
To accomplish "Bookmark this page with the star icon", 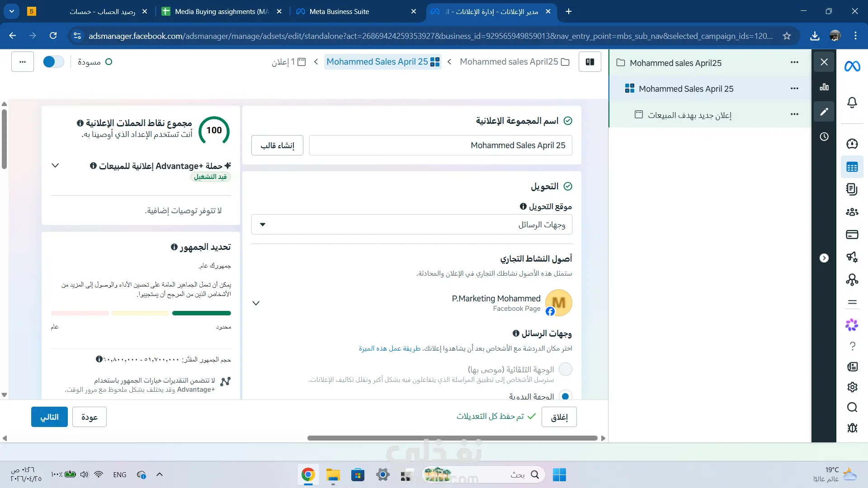I will point(787,36).
